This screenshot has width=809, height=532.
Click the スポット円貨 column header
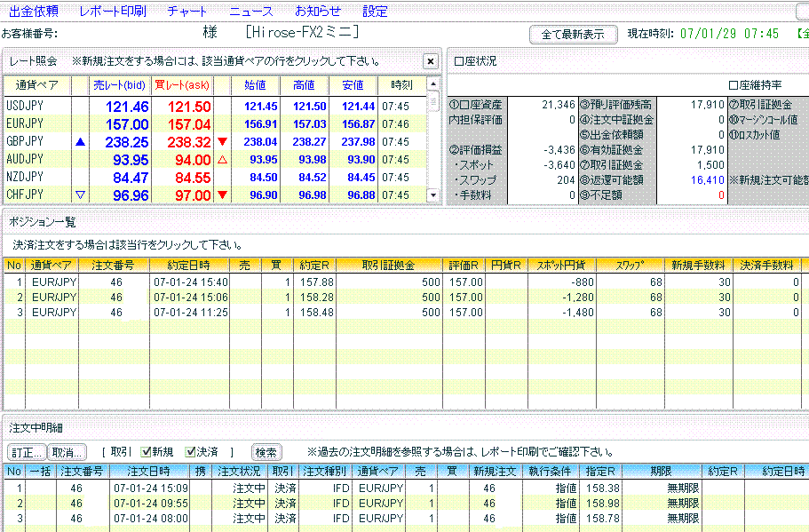[x=561, y=266]
